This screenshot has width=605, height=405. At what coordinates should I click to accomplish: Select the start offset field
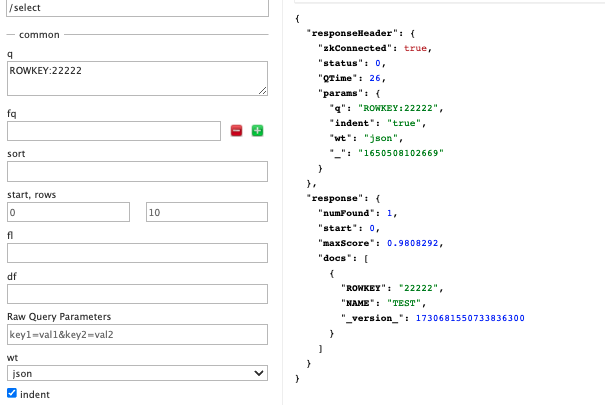pyautogui.click(x=68, y=212)
